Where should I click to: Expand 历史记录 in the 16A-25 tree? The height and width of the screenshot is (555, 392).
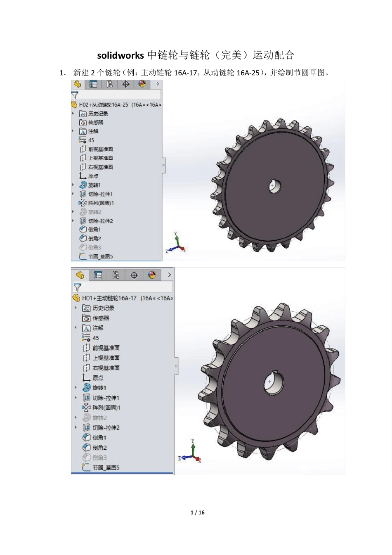click(73, 114)
